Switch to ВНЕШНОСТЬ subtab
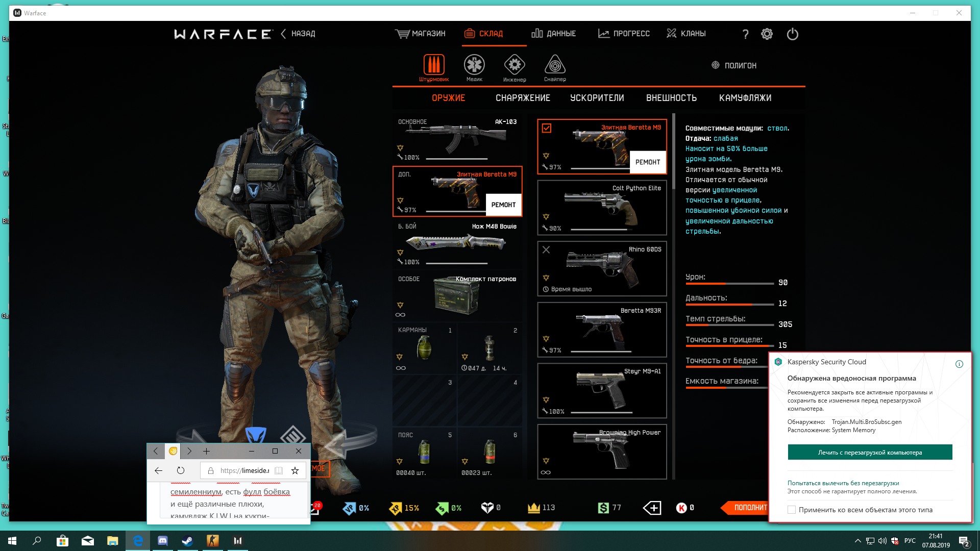The width and height of the screenshot is (980, 551). (x=672, y=98)
